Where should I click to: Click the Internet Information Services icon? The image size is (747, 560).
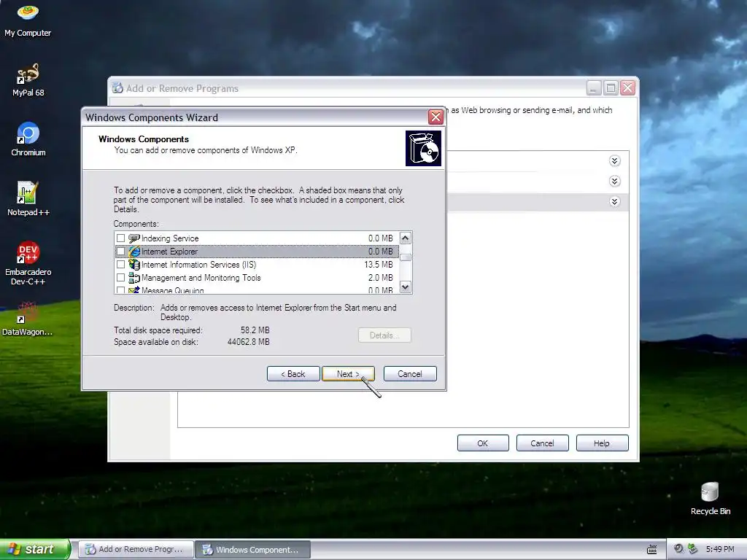(x=134, y=264)
